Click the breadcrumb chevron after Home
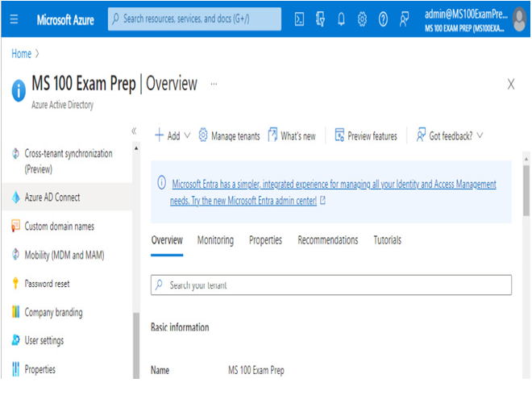 coord(37,54)
